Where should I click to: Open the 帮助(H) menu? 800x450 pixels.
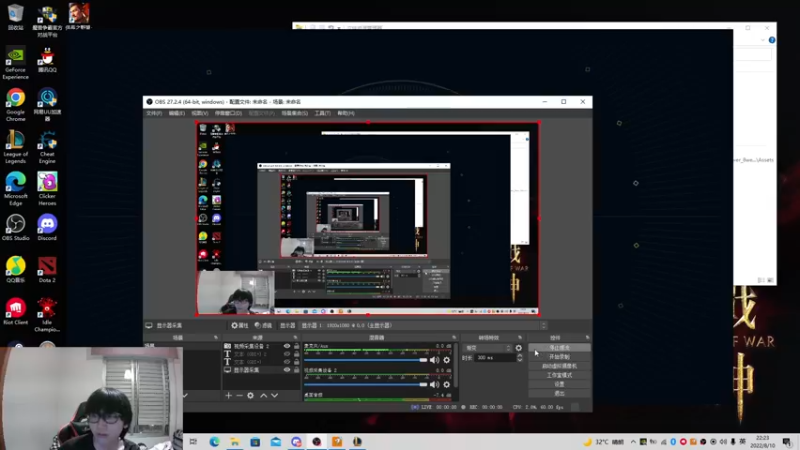click(346, 113)
